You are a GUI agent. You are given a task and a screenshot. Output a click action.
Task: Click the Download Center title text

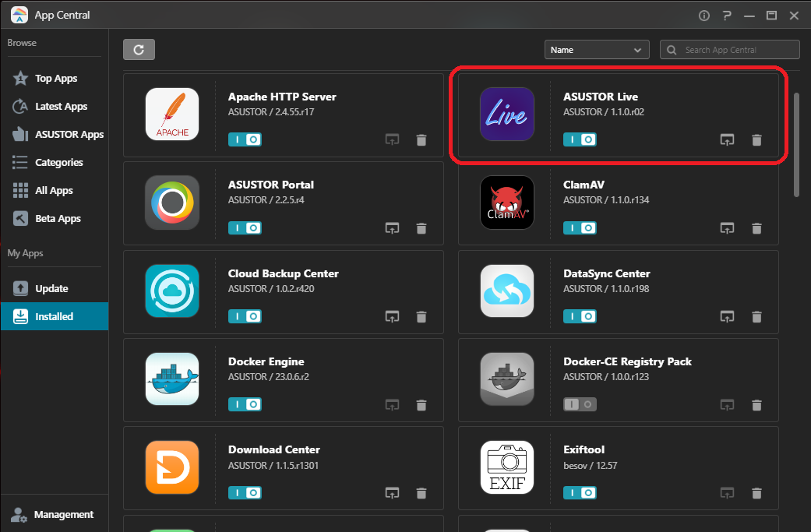pyautogui.click(x=274, y=449)
